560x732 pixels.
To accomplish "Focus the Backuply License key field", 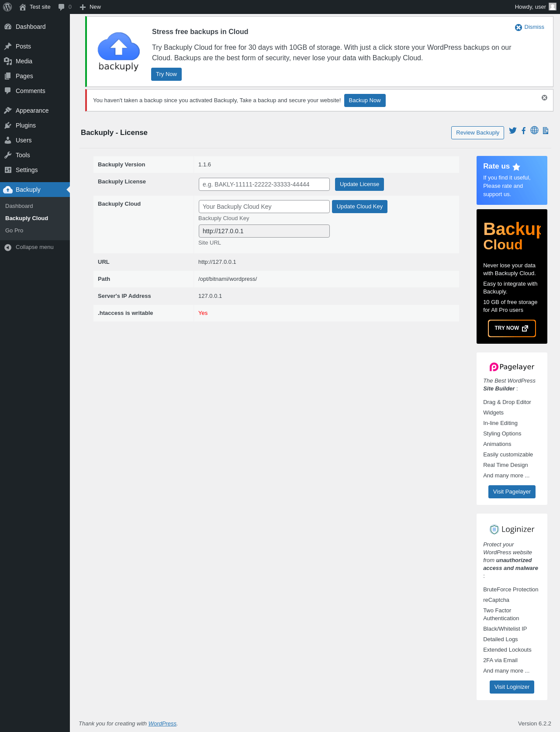I will pos(264,184).
